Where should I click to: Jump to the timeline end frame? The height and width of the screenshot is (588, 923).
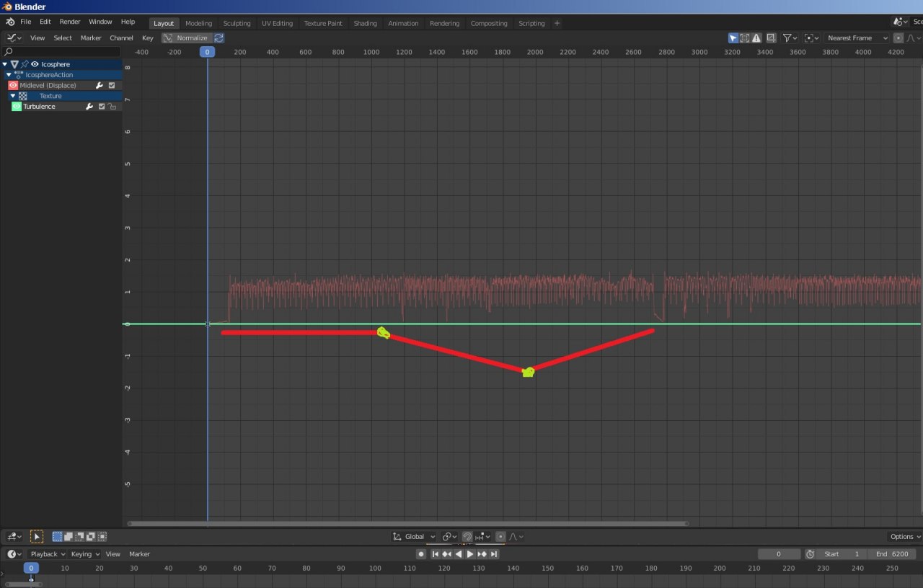(x=495, y=554)
